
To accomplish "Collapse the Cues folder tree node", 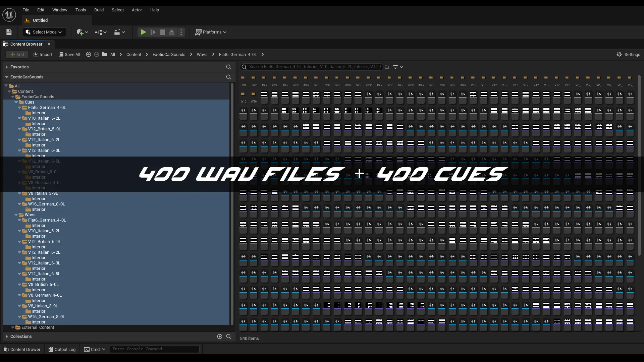I will coord(16,102).
